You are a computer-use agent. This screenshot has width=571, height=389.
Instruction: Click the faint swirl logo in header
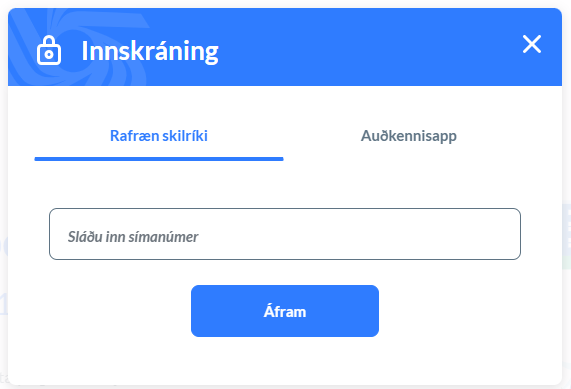(x=78, y=47)
